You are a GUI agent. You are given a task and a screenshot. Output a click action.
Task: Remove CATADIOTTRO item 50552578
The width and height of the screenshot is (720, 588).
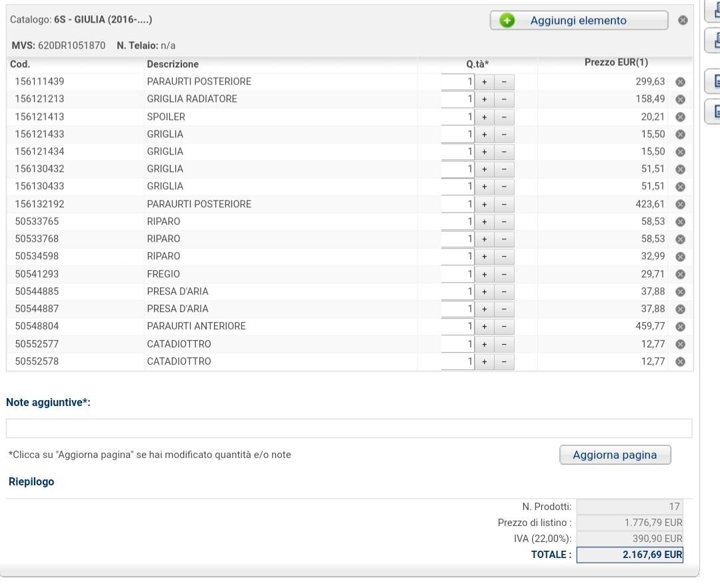(680, 362)
